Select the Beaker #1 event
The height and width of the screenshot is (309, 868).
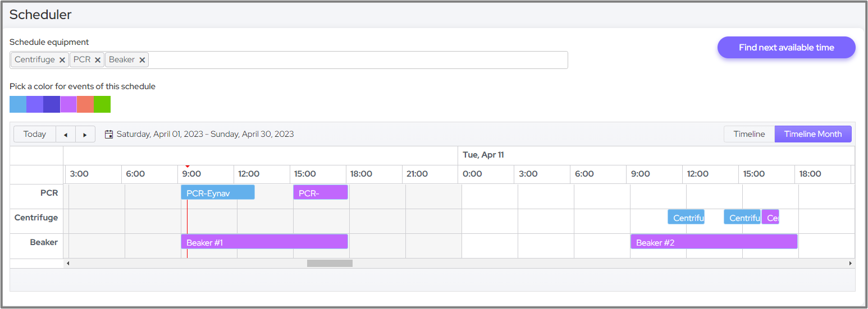pyautogui.click(x=264, y=242)
